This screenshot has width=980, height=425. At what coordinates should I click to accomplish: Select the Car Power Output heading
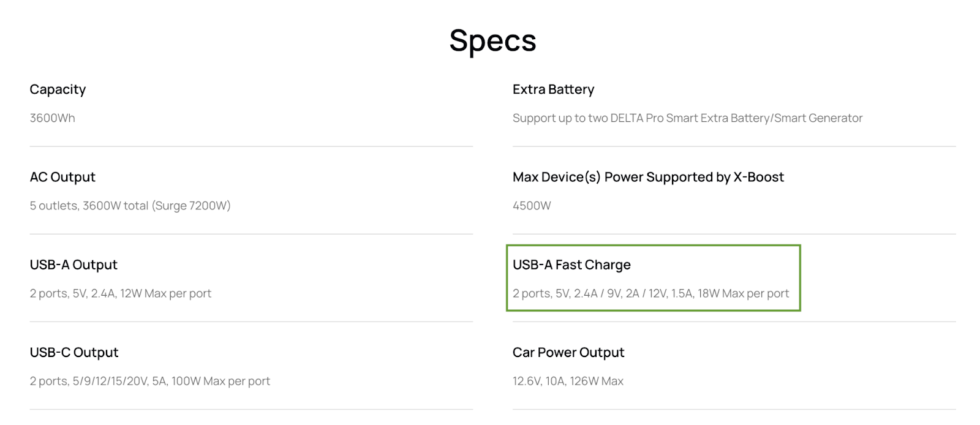[568, 352]
